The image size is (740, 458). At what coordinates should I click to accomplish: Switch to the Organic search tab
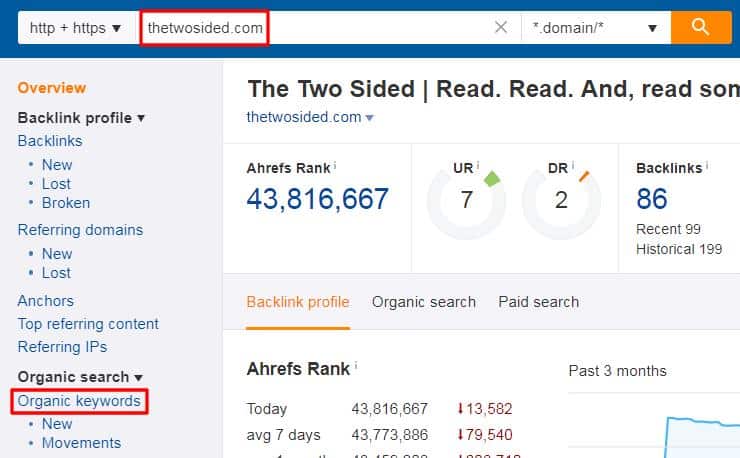tap(424, 302)
